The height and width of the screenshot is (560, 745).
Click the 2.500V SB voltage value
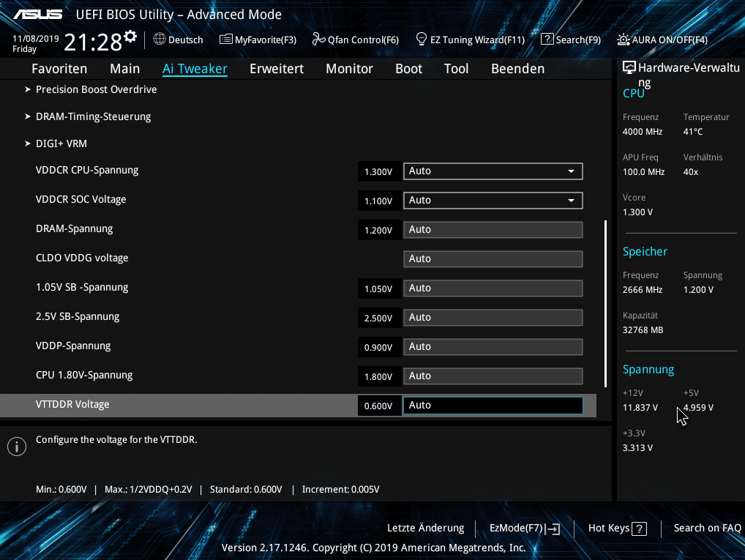[x=378, y=318]
